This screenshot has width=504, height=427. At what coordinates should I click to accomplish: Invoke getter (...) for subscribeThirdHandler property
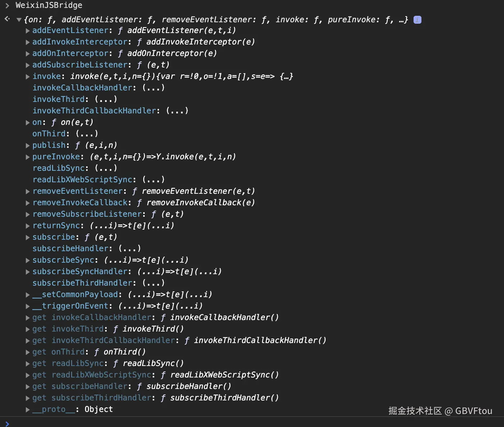coord(153,283)
